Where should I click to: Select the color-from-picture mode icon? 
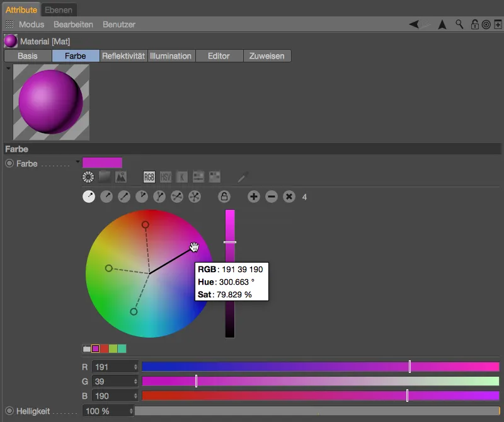[121, 177]
